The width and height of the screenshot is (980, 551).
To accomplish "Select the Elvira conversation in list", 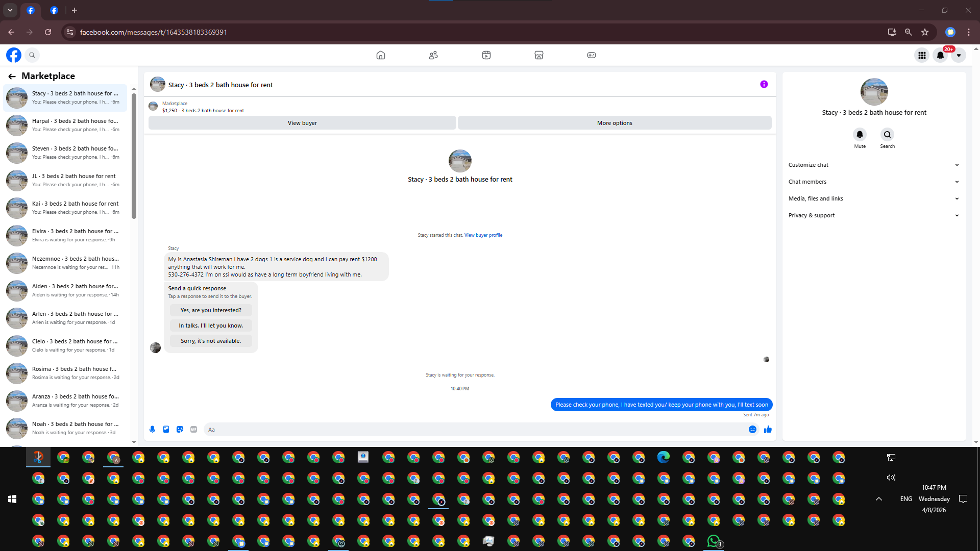I will [x=66, y=235].
